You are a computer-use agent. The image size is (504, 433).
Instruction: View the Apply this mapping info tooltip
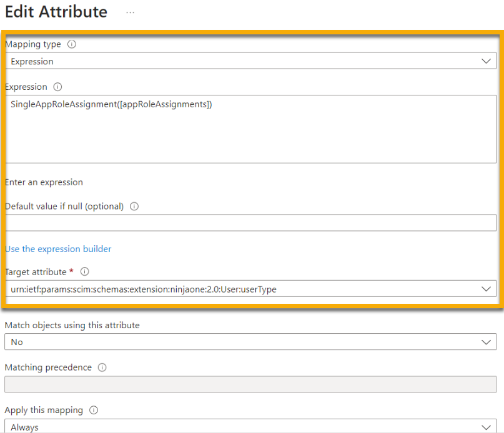pyautogui.click(x=92, y=410)
